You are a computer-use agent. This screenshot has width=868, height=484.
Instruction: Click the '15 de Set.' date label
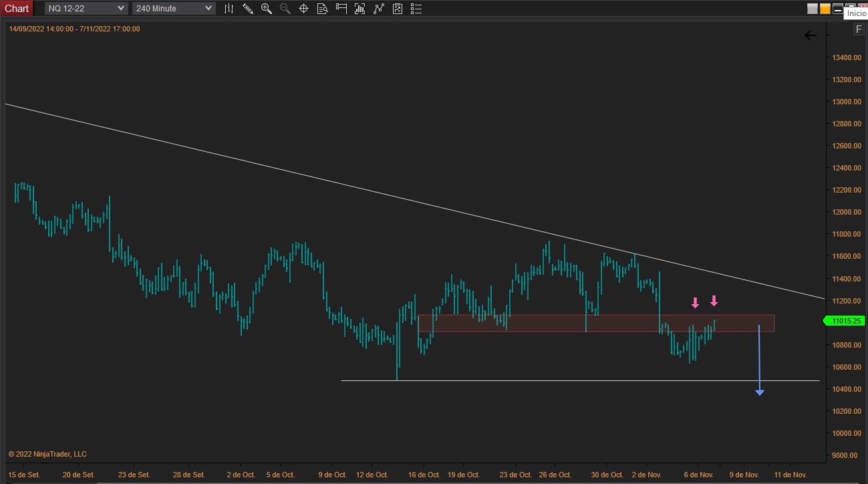tap(25, 475)
